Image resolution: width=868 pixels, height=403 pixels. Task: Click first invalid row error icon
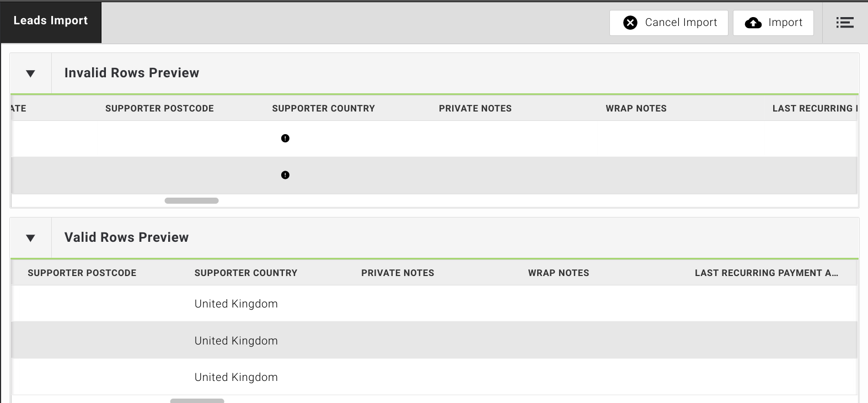pyautogui.click(x=285, y=139)
